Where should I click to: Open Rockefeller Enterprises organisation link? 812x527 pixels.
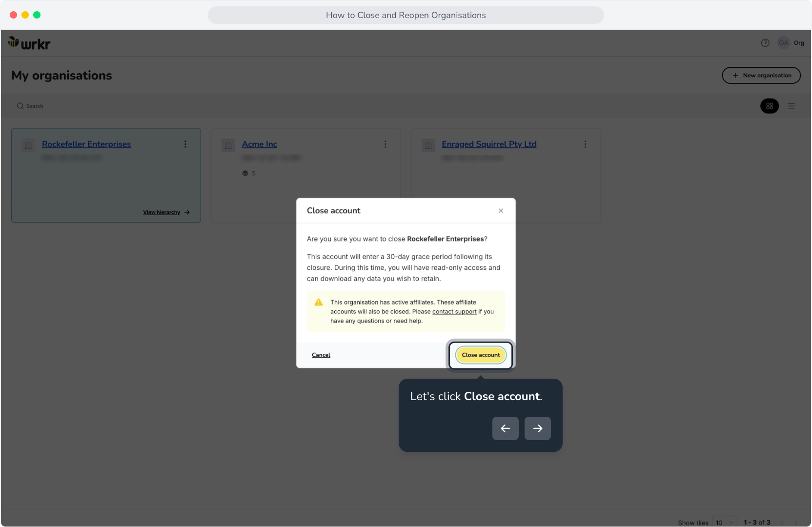tap(86, 144)
